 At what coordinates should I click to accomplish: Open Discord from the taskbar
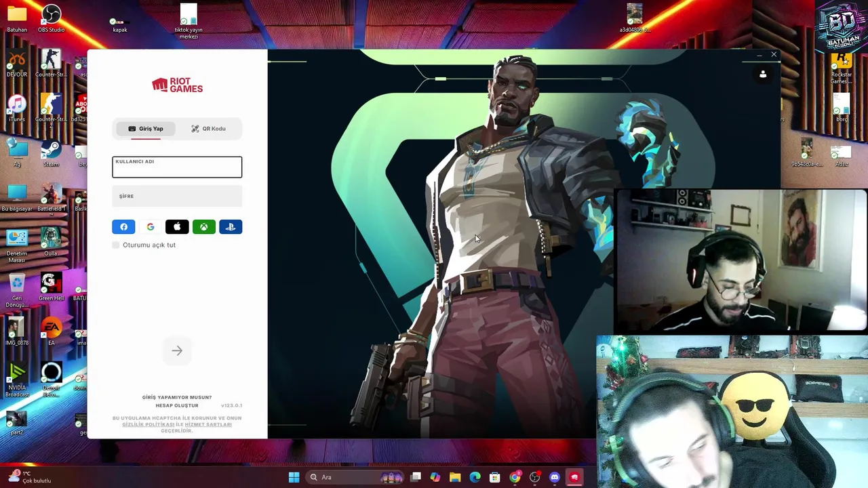coord(555,477)
